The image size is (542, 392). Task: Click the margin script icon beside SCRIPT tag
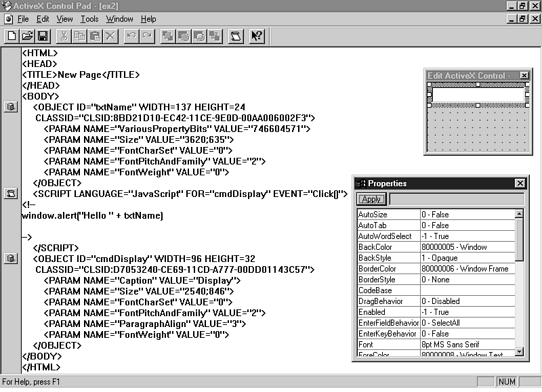coord(11,194)
